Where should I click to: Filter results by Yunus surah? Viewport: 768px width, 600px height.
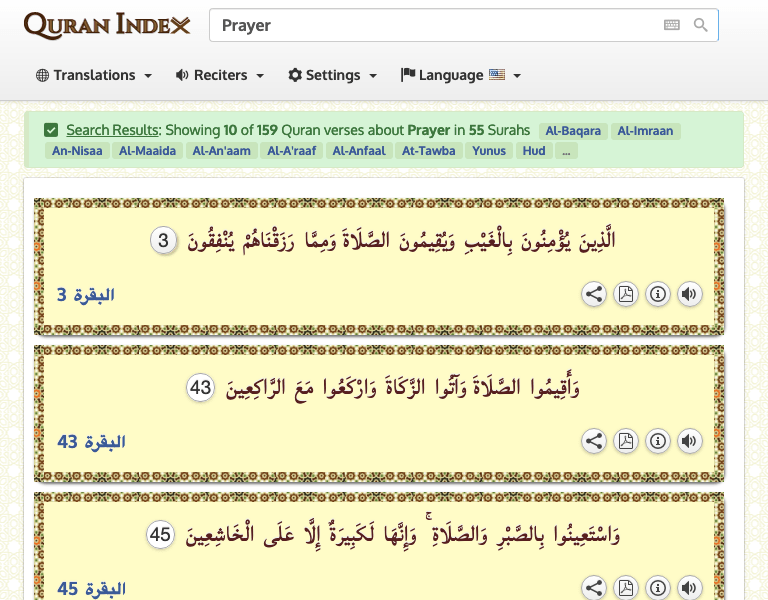coord(489,150)
